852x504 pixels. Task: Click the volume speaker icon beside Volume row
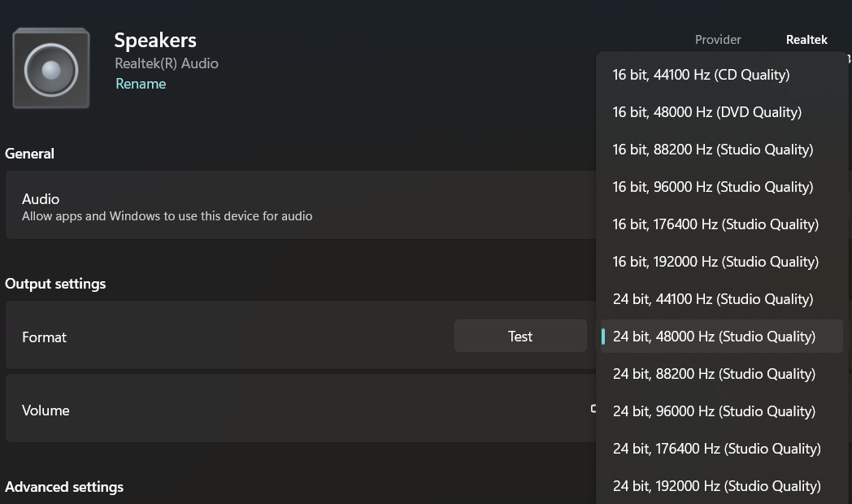(x=593, y=409)
